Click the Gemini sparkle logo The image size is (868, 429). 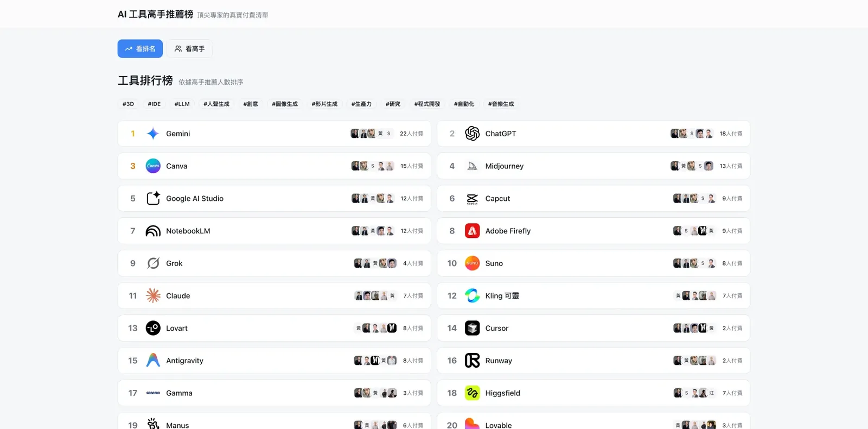pos(153,134)
